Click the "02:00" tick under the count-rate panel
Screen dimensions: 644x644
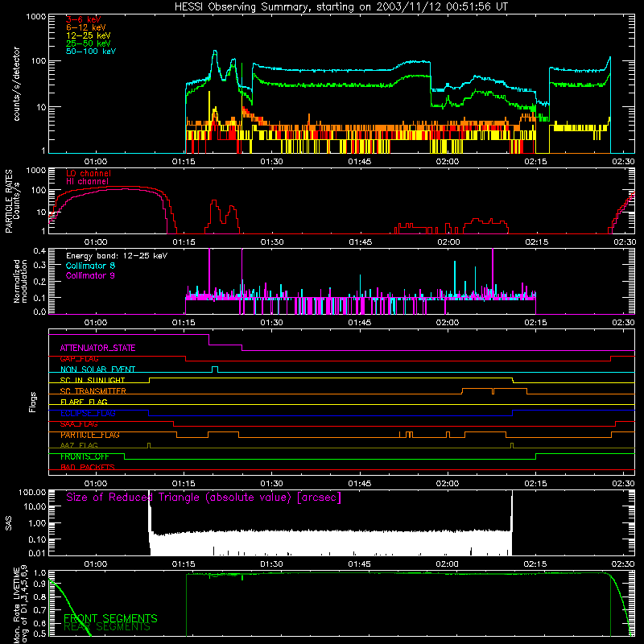pos(448,162)
